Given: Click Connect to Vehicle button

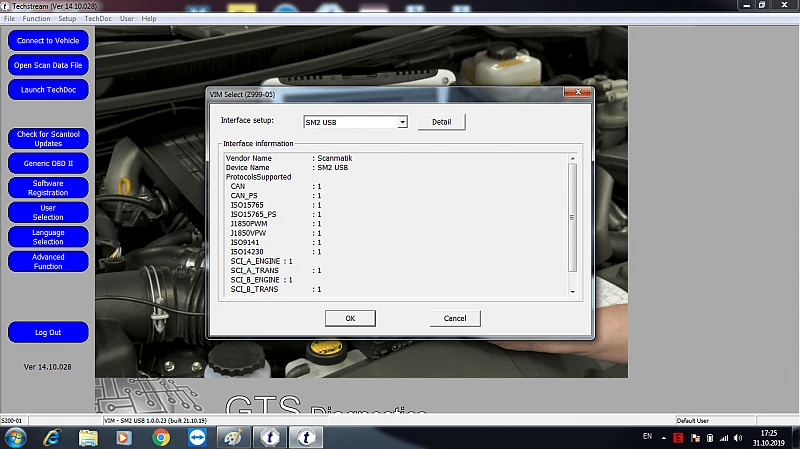Looking at the screenshot, I should [48, 40].
